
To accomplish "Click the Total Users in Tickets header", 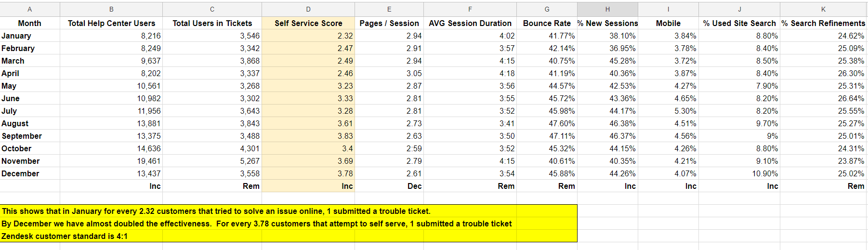I will [x=212, y=23].
